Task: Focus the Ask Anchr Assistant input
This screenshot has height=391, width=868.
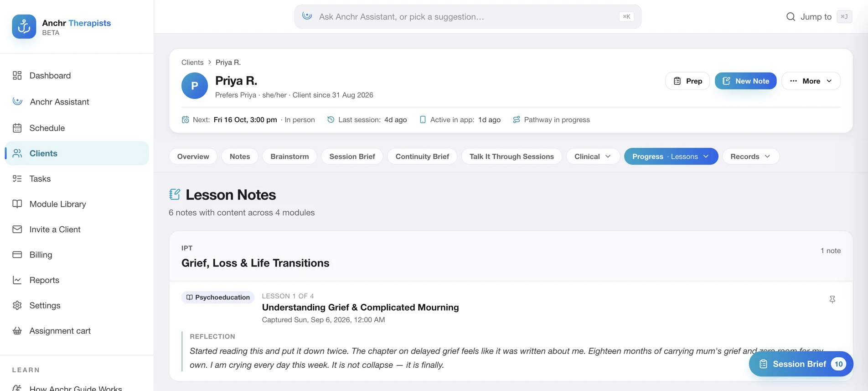Action: coord(468,16)
